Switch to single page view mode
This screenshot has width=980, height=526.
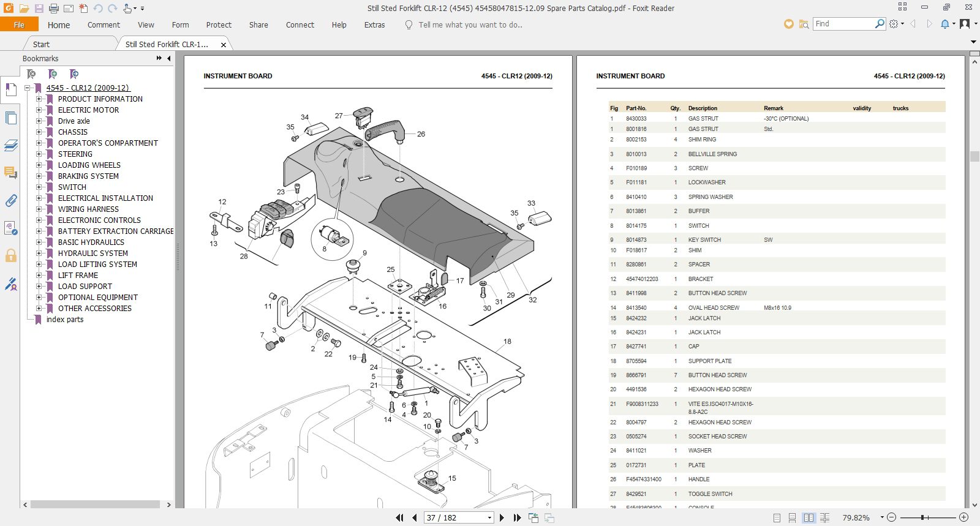pyautogui.click(x=777, y=517)
